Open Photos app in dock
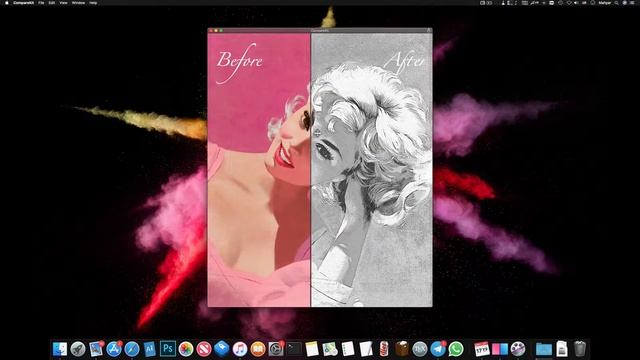The width and height of the screenshot is (640, 360). (186, 349)
